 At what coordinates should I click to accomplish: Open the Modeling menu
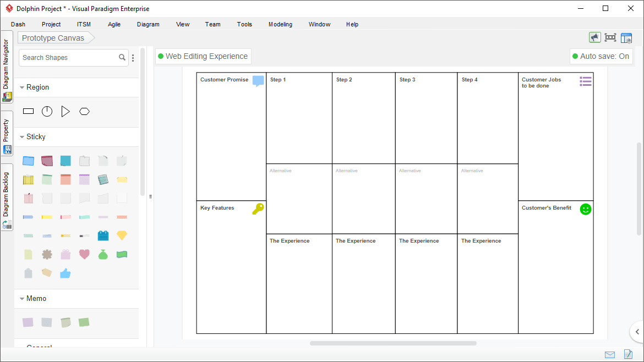[x=280, y=24]
